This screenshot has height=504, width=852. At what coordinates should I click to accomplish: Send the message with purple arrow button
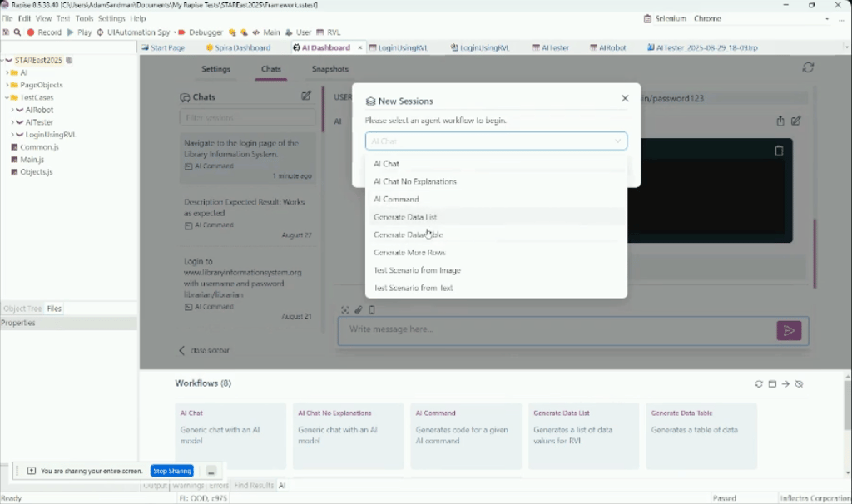pyautogui.click(x=789, y=330)
